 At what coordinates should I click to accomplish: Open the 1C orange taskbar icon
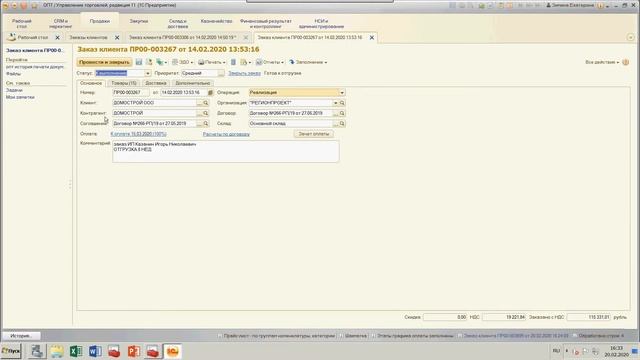tap(172, 351)
